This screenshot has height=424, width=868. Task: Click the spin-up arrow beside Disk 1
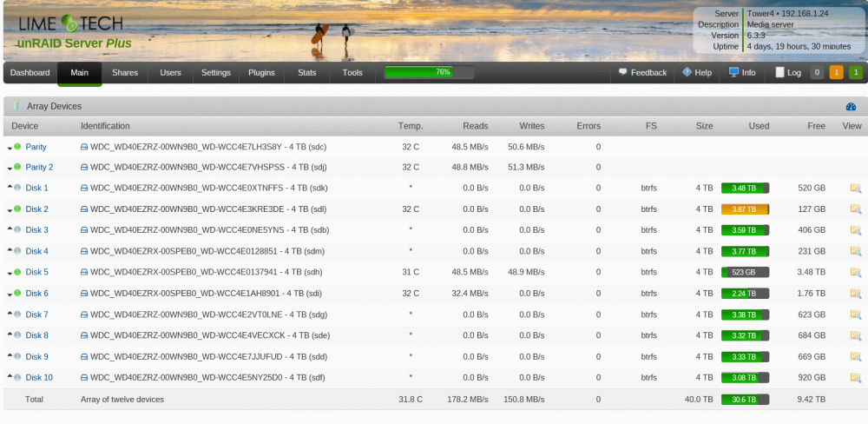10,186
